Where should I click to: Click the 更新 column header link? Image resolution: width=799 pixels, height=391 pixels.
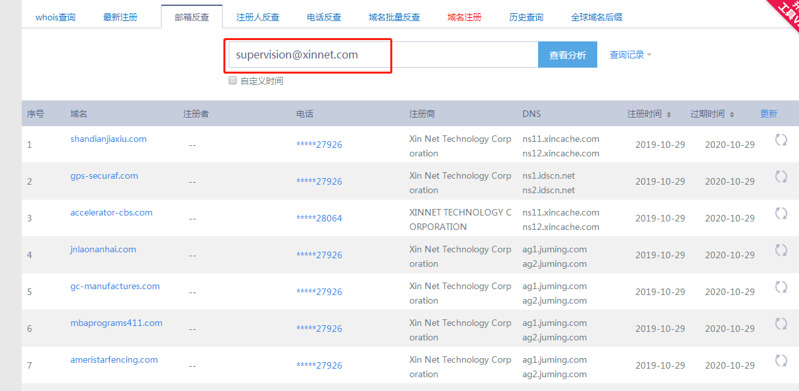pos(768,114)
